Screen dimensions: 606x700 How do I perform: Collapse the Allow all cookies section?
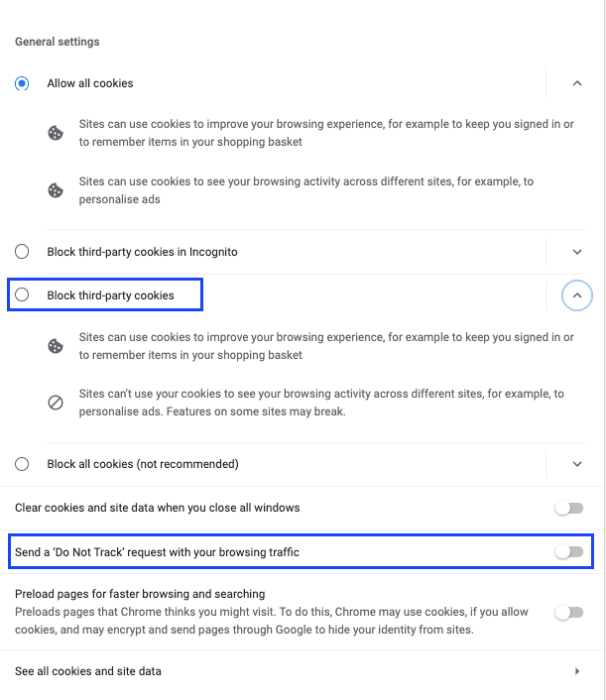point(577,83)
